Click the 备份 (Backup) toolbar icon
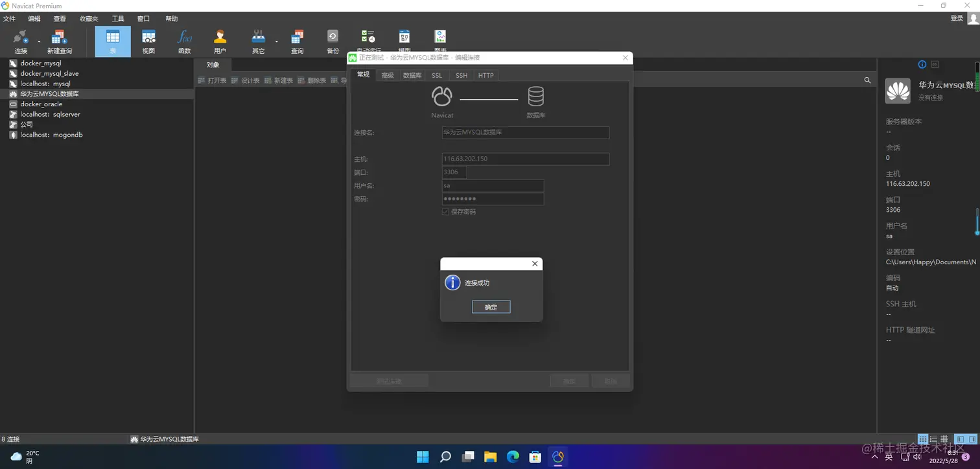Screen dimensions: 980x469 point(332,41)
